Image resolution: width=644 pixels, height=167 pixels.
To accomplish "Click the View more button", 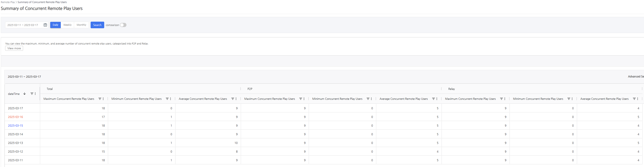I will pos(14,48).
